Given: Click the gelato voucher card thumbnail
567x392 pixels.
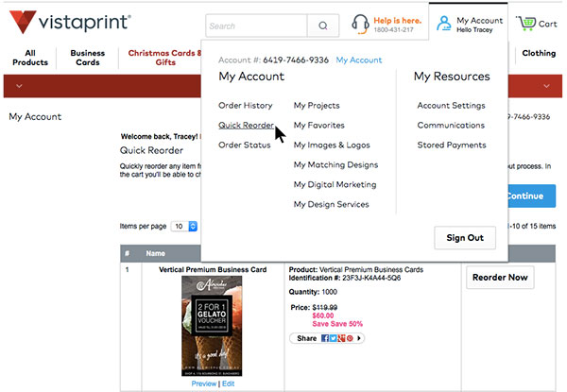Looking at the screenshot, I should (x=212, y=326).
